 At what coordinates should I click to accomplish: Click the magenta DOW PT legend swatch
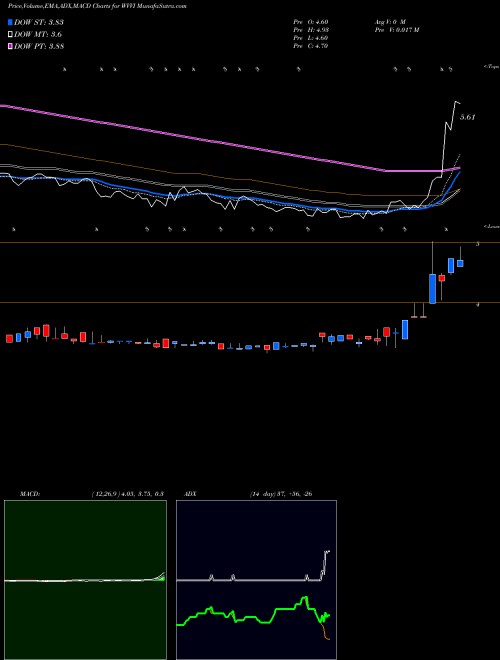pos(10,46)
